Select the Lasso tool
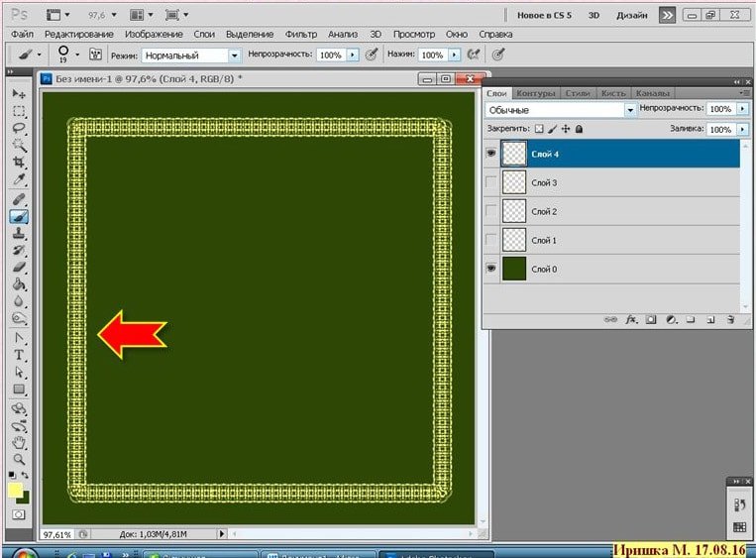This screenshot has height=558, width=756. (x=19, y=128)
